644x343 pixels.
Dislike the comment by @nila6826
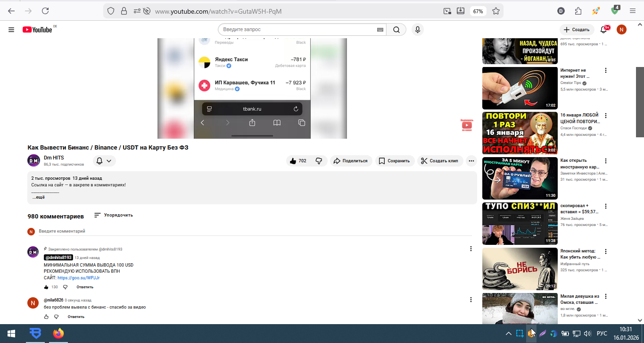pyautogui.click(x=56, y=317)
